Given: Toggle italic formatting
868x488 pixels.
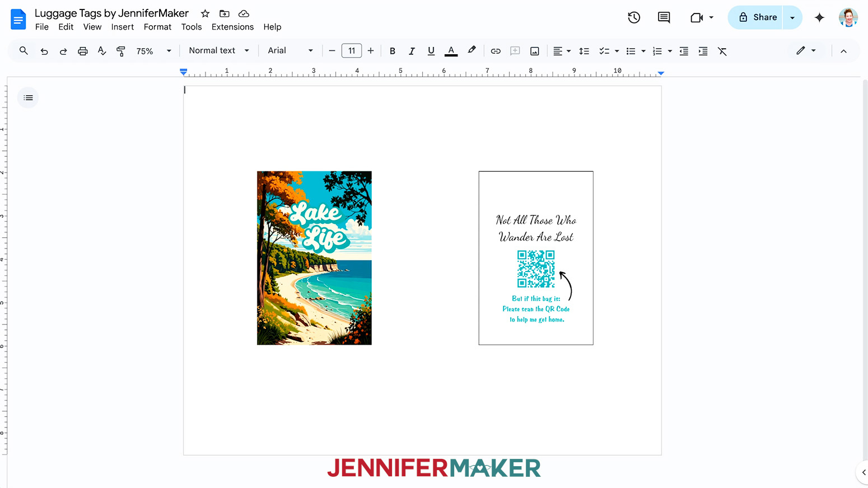Looking at the screenshot, I should point(412,51).
